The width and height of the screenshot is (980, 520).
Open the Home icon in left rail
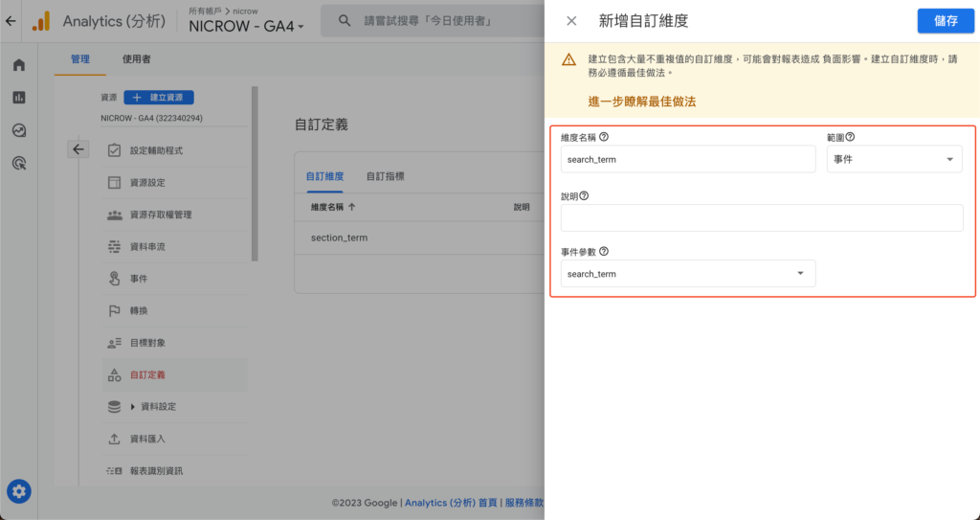(x=19, y=64)
